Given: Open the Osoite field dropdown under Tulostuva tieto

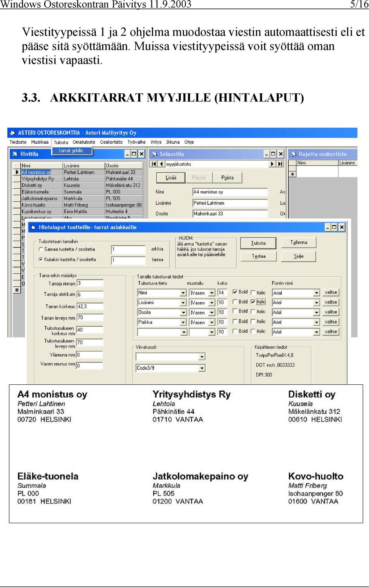Looking at the screenshot, I should (183, 312).
